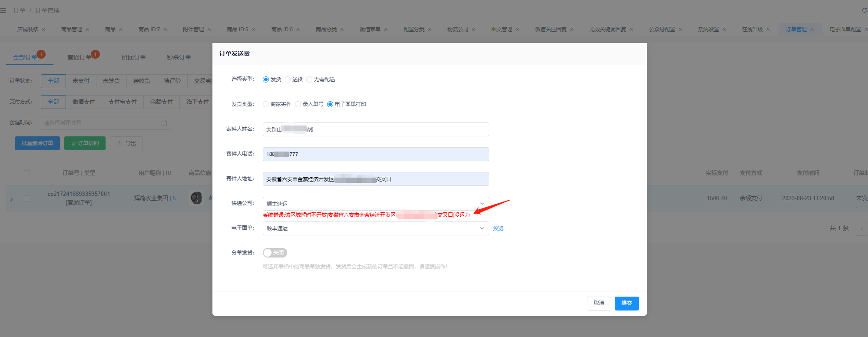Click the 订单管理 breadcrumb
This screenshot has width=868, height=337.
coord(47,10)
